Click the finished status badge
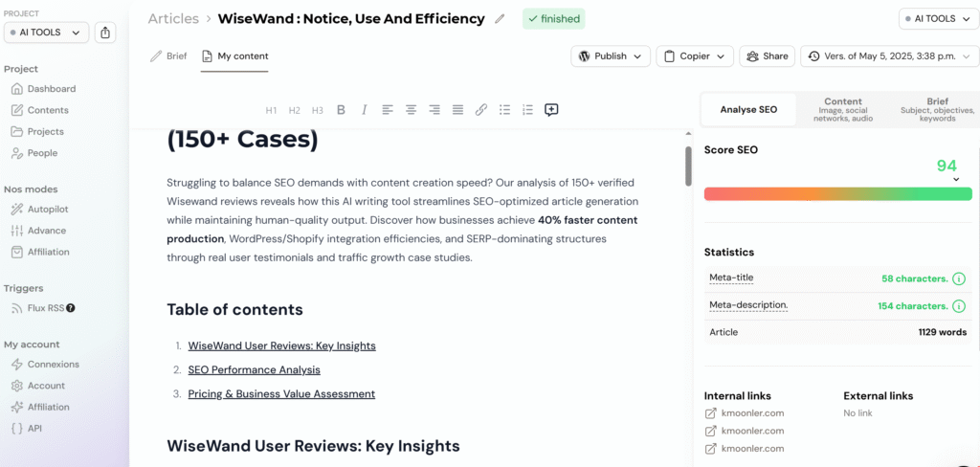980x467 pixels. (x=554, y=19)
